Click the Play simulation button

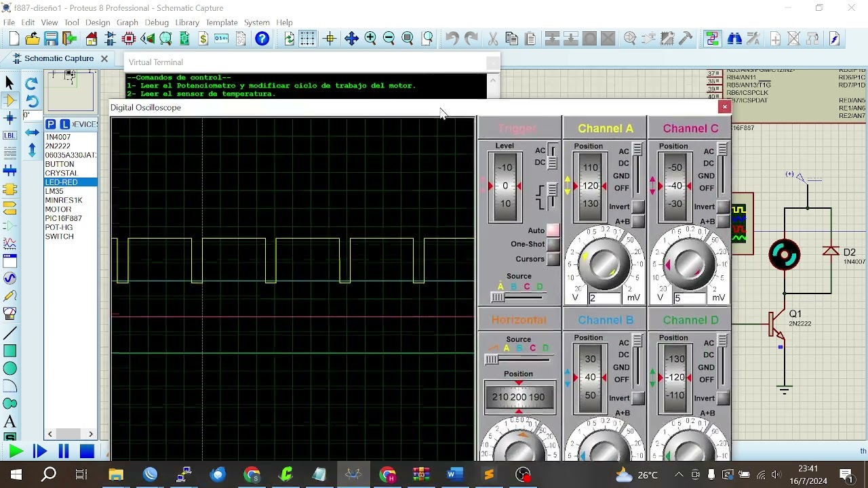[16, 451]
